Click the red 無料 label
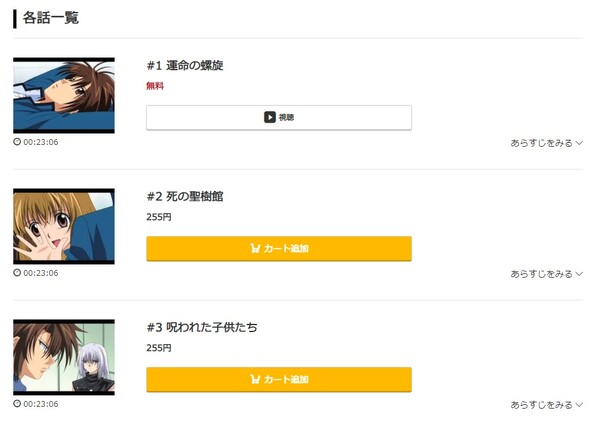Screen dimensions: 600x427 [155, 86]
